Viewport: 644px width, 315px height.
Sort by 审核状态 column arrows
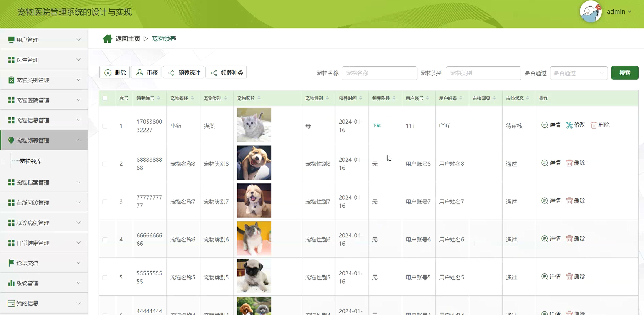click(x=528, y=98)
